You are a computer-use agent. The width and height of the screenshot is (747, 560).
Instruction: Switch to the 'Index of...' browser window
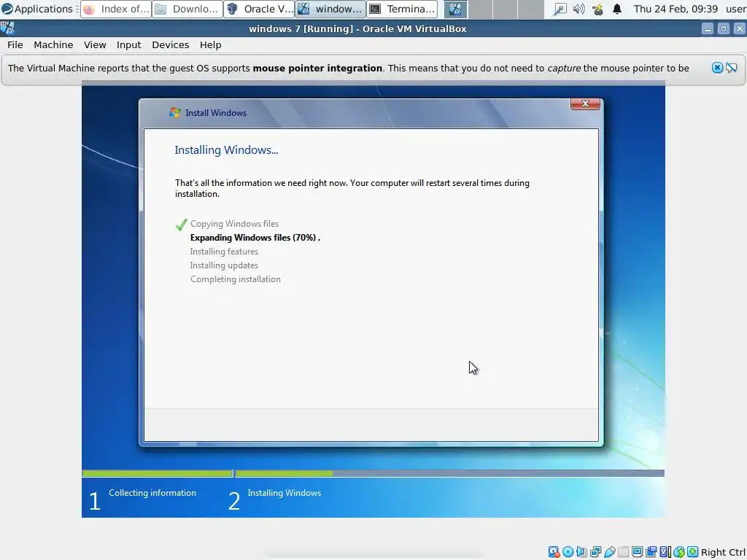click(116, 9)
